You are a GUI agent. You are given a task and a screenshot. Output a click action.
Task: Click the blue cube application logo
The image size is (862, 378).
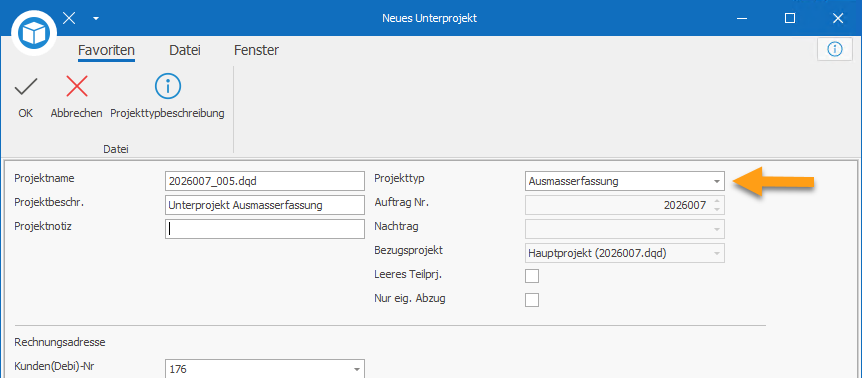pyautogui.click(x=34, y=34)
